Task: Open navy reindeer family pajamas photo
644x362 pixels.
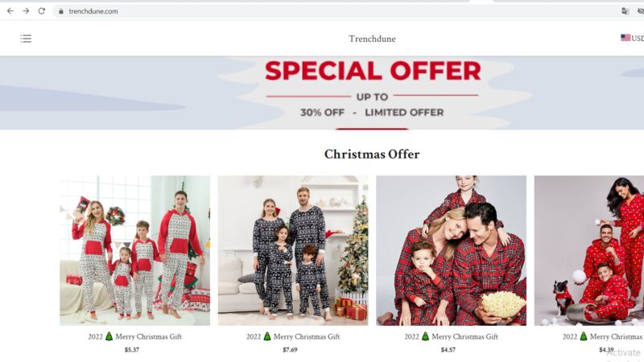Action: coord(293,251)
